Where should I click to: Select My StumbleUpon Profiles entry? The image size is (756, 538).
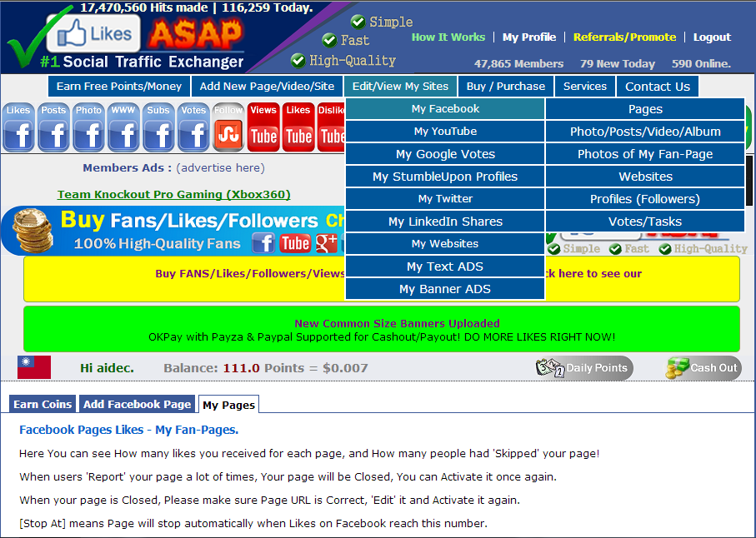[x=445, y=177]
